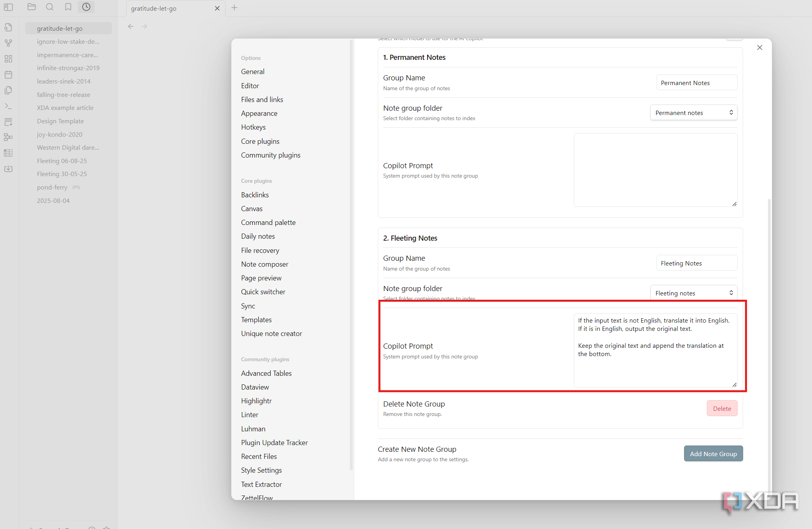This screenshot has height=529, width=812.
Task: Close the settings dialog
Action: click(760, 47)
